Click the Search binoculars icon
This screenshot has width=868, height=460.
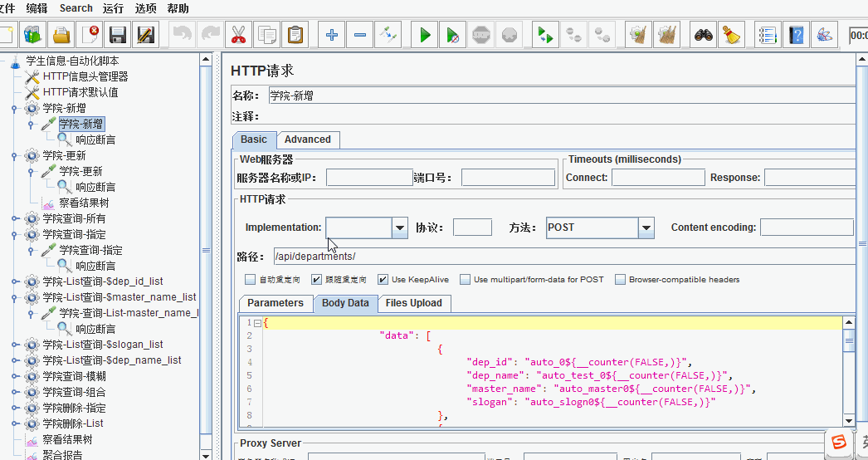click(x=704, y=35)
